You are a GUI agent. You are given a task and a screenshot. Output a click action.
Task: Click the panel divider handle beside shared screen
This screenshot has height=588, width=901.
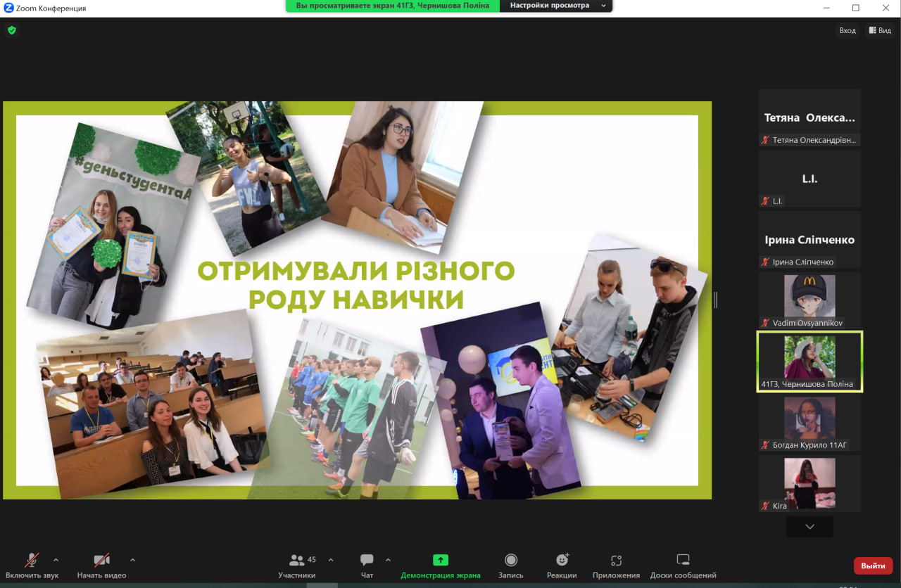pyautogui.click(x=716, y=300)
